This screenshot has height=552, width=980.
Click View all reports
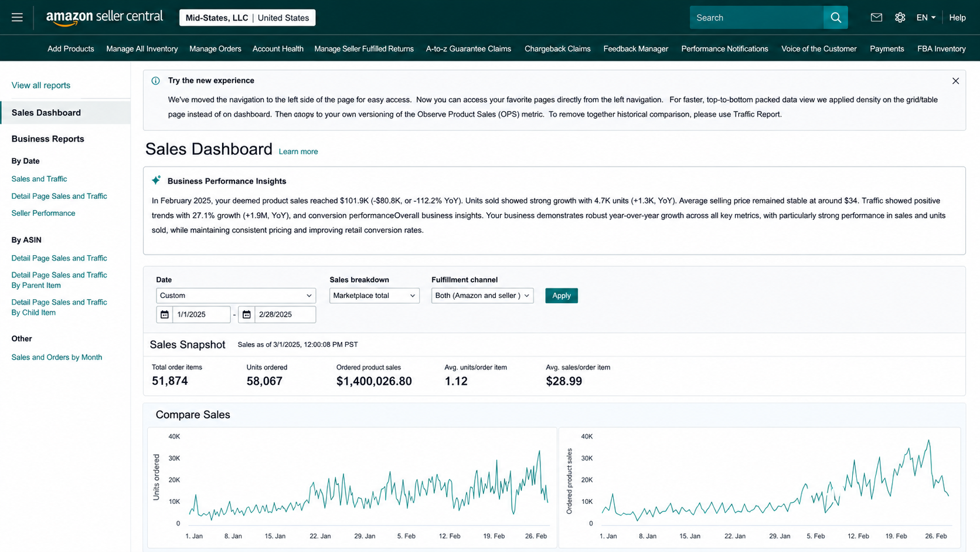tap(41, 85)
